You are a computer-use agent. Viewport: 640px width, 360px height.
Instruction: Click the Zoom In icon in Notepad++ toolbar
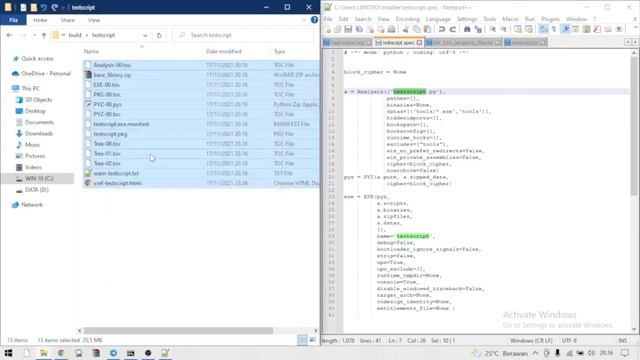click(x=493, y=29)
